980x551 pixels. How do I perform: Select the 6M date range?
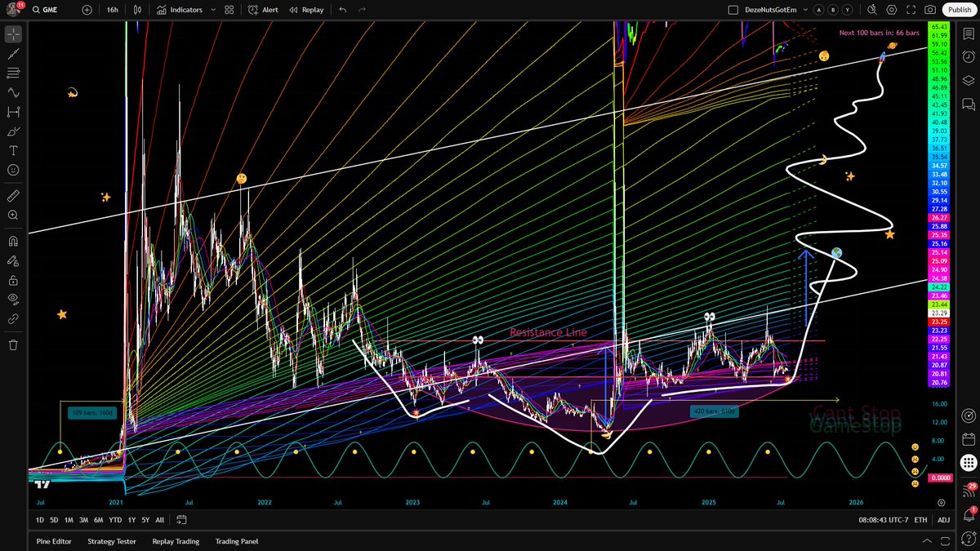(98, 520)
